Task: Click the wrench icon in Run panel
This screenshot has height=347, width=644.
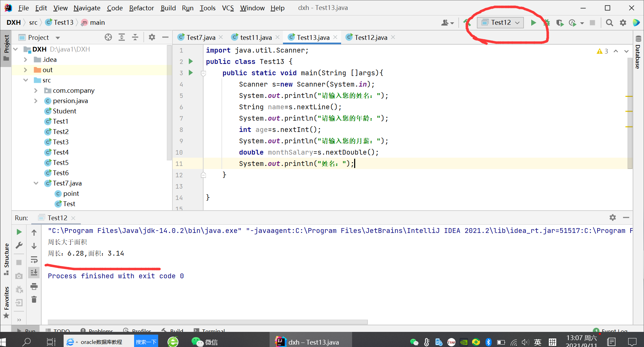Action: 19,246
